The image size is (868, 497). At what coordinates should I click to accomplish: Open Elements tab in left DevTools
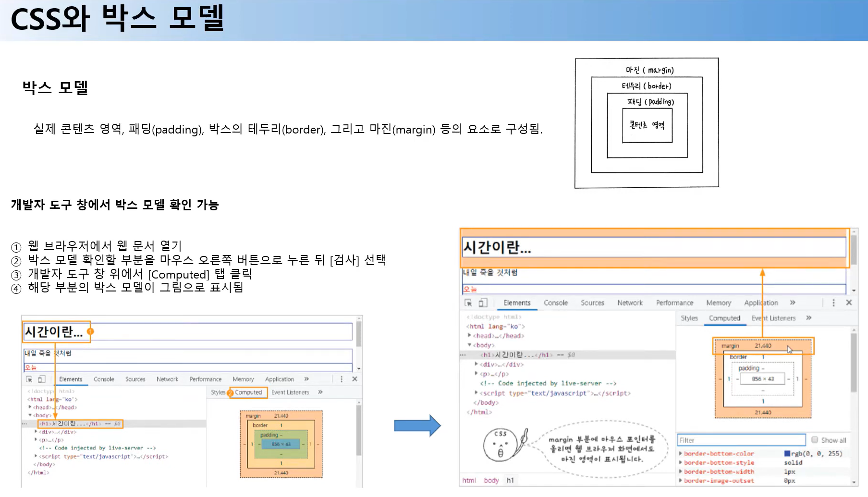coord(71,379)
